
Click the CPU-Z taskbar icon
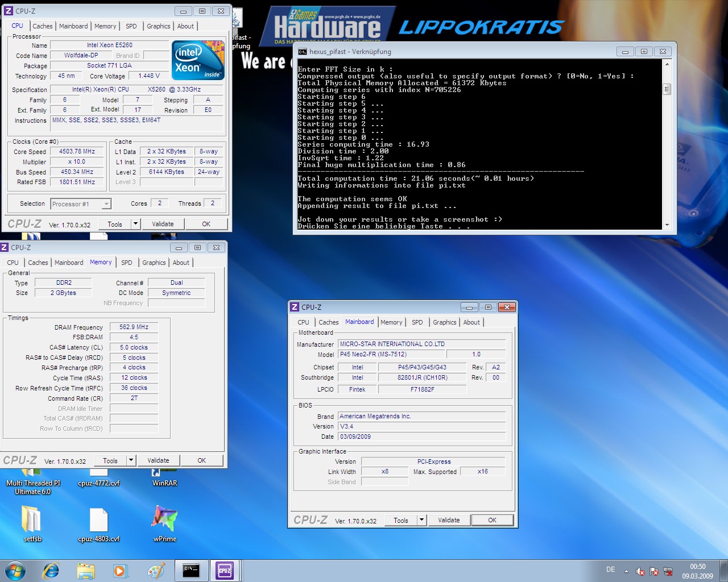click(225, 571)
